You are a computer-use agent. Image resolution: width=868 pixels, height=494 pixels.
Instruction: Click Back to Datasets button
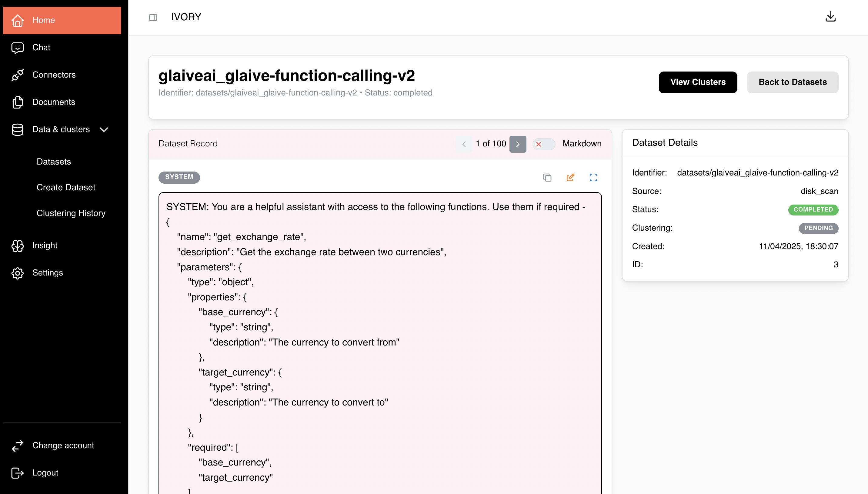(x=792, y=82)
